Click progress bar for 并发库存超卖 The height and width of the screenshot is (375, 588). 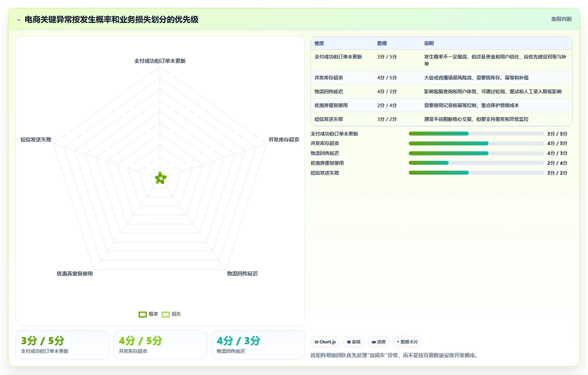pos(476,143)
